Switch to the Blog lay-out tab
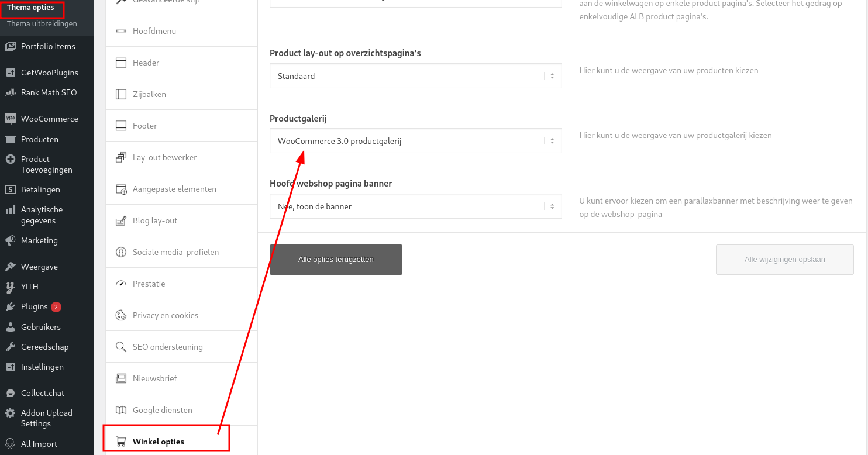This screenshot has height=455, width=868. (x=181, y=220)
